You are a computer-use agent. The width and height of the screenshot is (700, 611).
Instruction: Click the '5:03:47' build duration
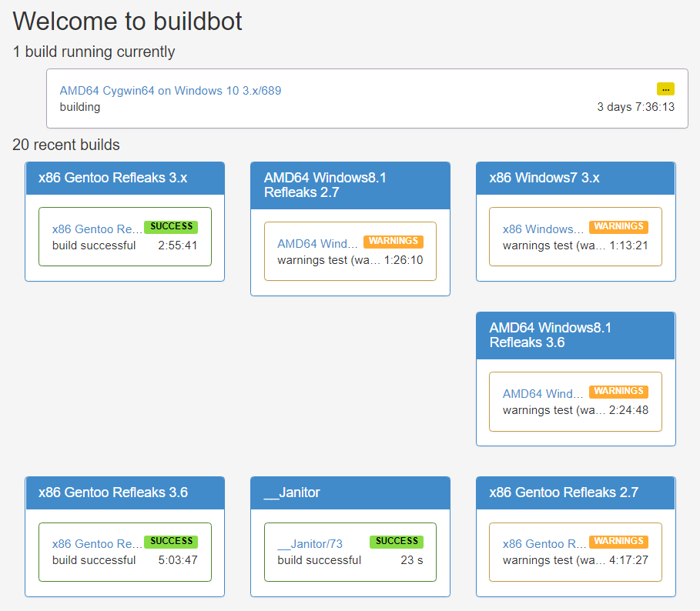click(178, 560)
